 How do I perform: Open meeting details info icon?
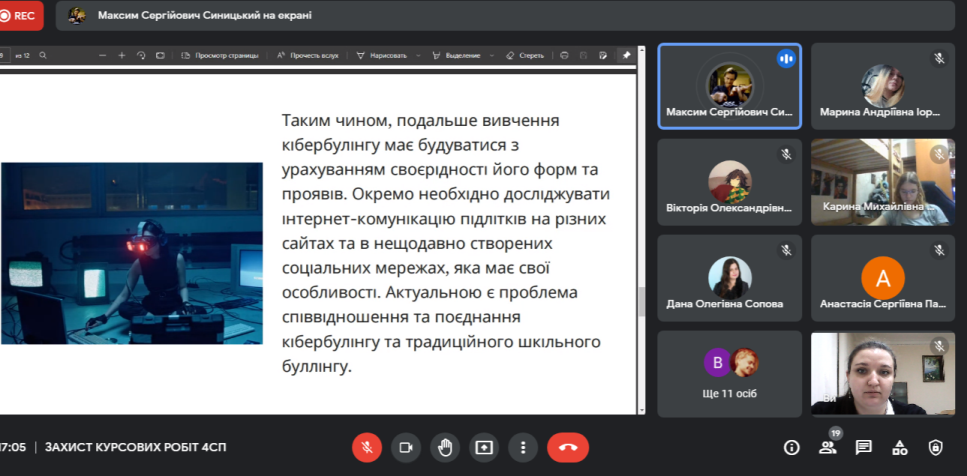pyautogui.click(x=792, y=447)
